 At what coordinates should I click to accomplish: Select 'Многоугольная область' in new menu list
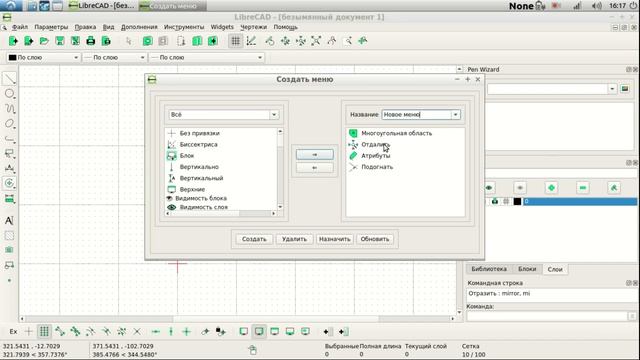[396, 133]
